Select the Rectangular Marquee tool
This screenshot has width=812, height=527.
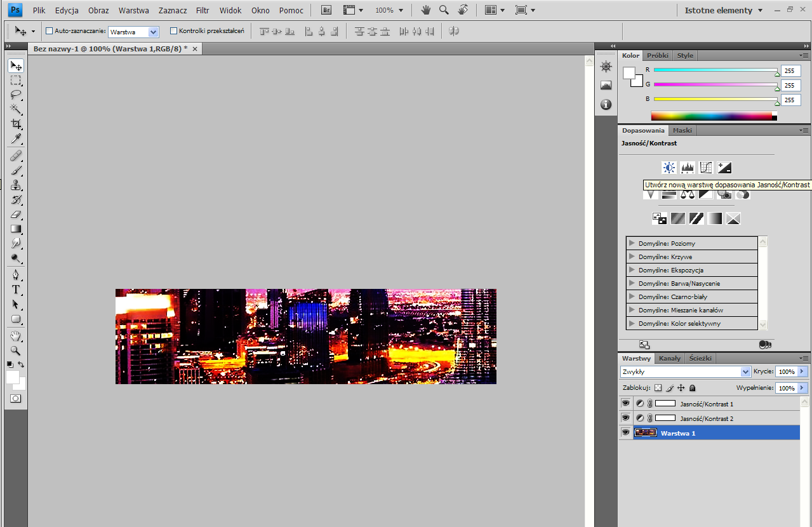(x=17, y=81)
